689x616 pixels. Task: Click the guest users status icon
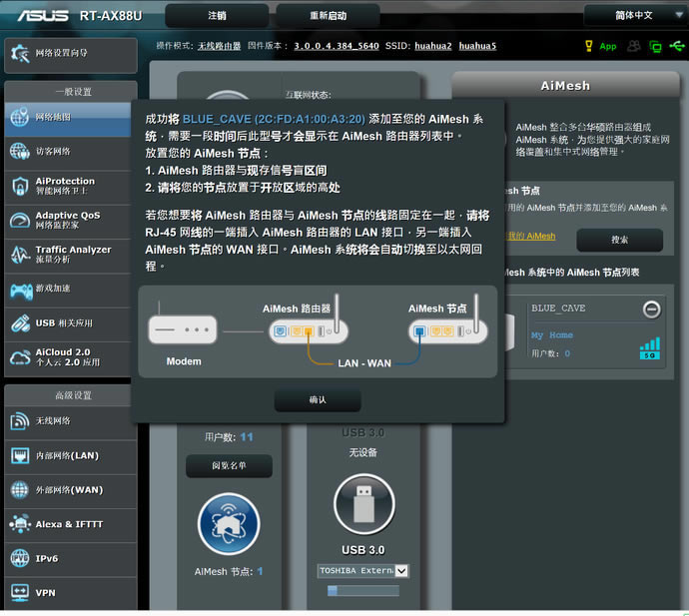pos(634,46)
